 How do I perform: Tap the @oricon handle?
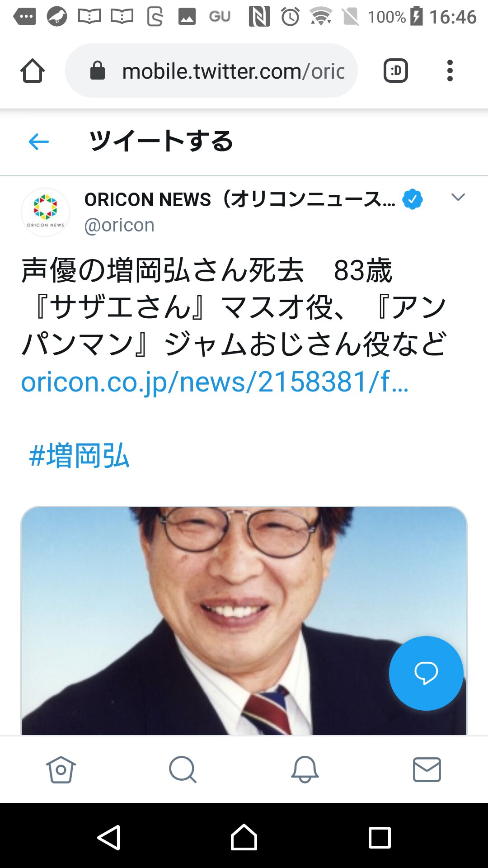click(119, 225)
